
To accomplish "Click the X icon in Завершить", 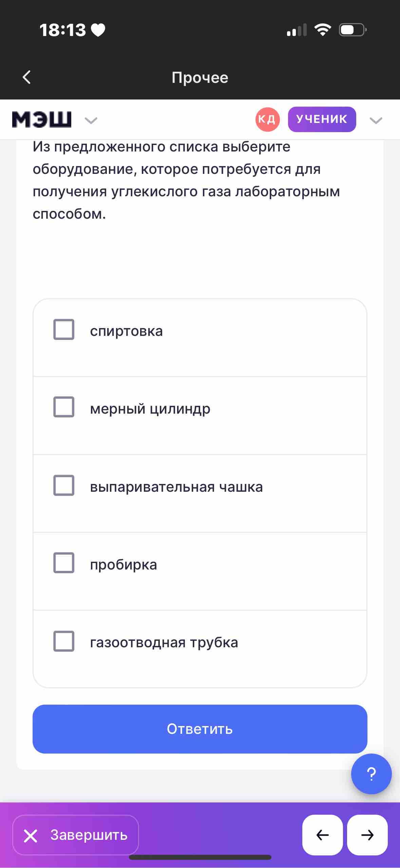I will [x=31, y=835].
